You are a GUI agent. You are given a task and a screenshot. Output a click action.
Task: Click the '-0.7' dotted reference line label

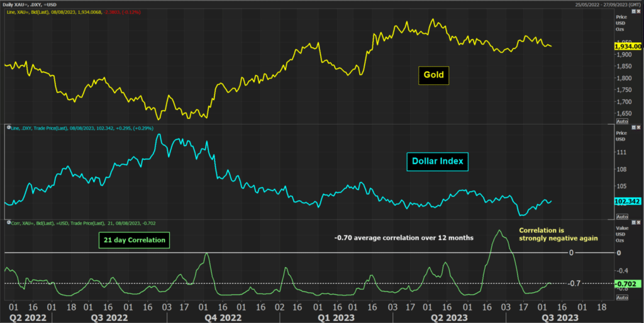pyautogui.click(x=574, y=283)
